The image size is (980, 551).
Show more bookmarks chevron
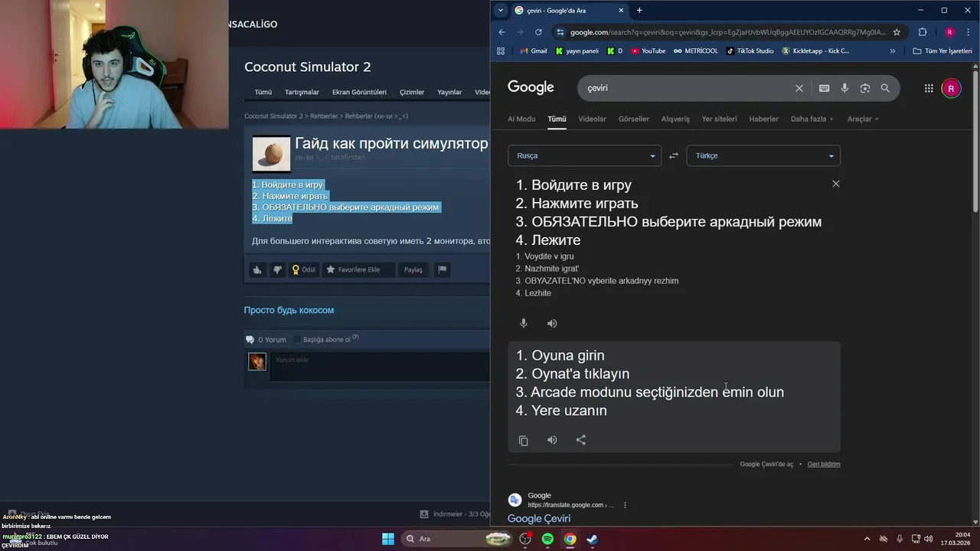pyautogui.click(x=892, y=51)
